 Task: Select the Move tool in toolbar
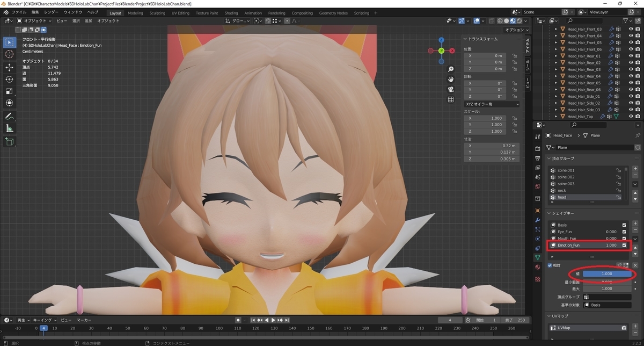[x=10, y=67]
